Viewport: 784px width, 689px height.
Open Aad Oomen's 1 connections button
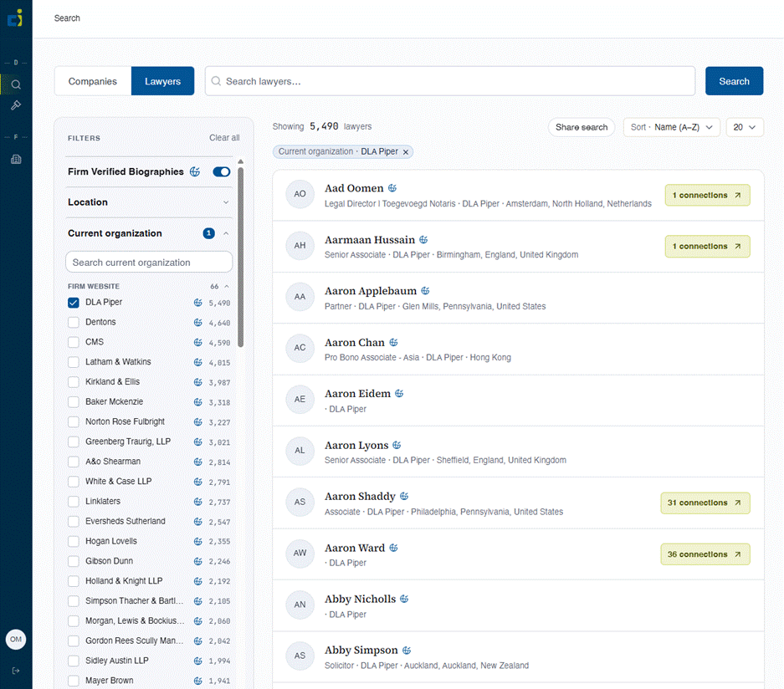coord(708,196)
